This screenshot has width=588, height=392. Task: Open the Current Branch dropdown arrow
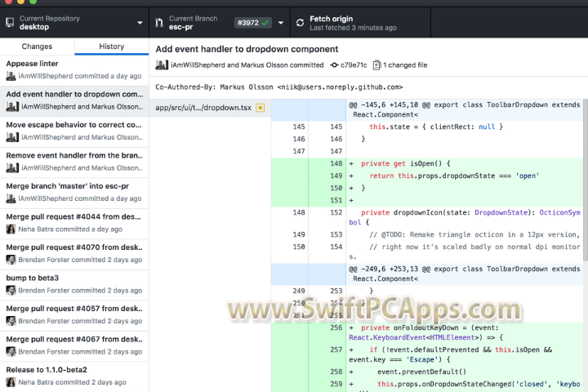(x=280, y=23)
